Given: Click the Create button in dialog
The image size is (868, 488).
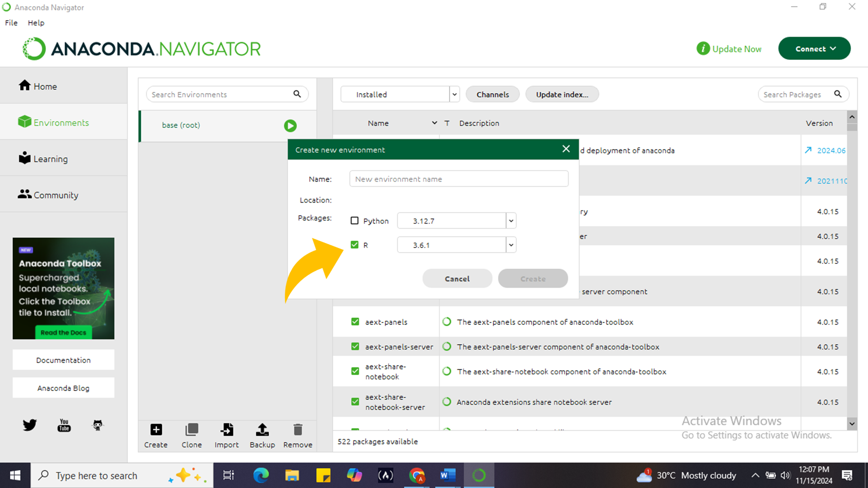Looking at the screenshot, I should tap(533, 278).
